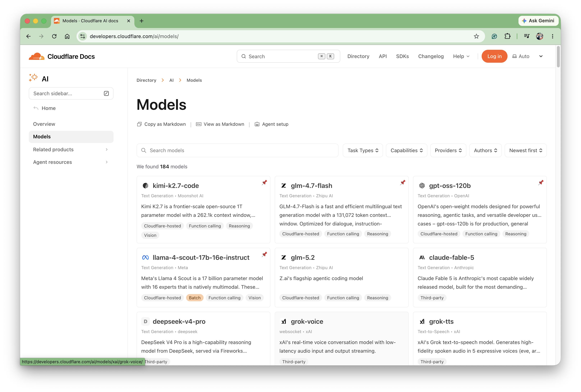Click the page vertical scrollbar thumb
The image size is (581, 392).
tap(558, 56)
